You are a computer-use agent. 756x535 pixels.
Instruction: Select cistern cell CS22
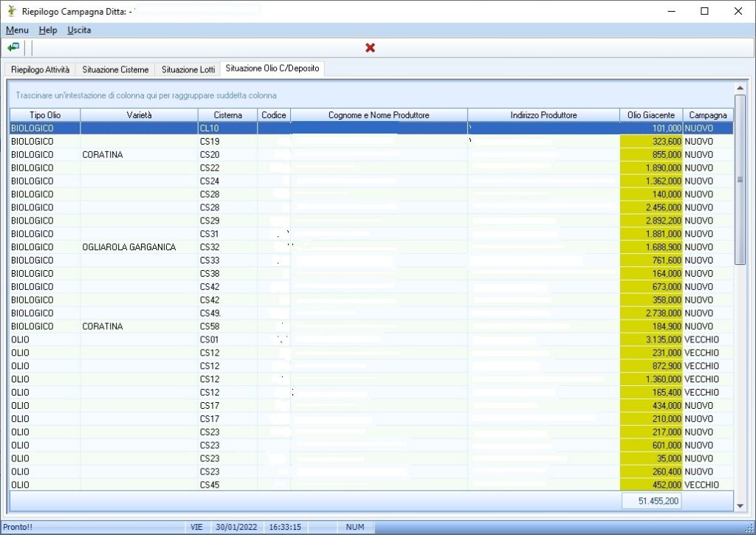227,168
